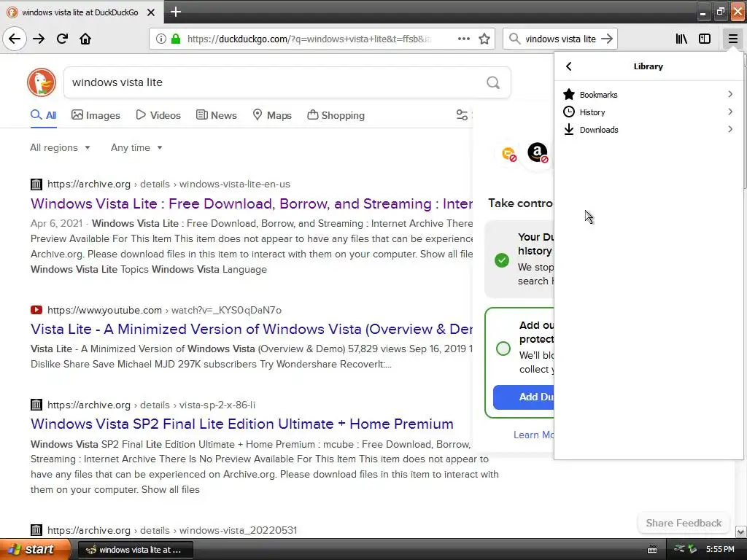
Task: Switch to the All results tab
Action: (43, 115)
